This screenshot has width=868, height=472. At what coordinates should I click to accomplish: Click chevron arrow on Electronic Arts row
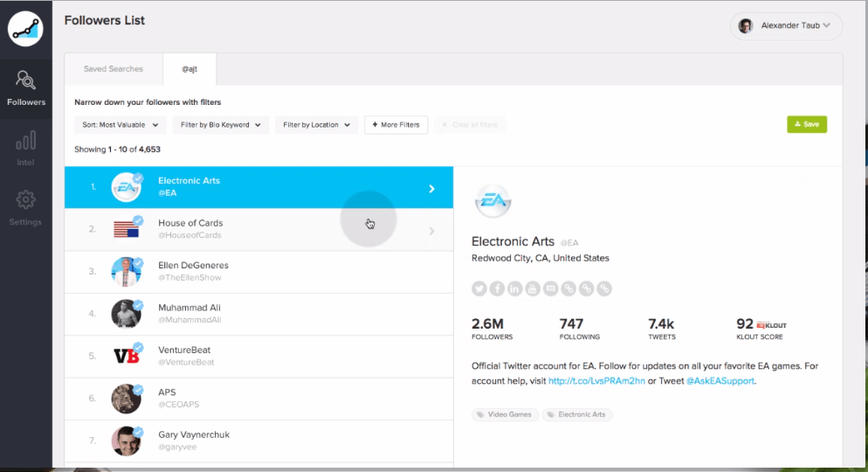pyautogui.click(x=431, y=189)
